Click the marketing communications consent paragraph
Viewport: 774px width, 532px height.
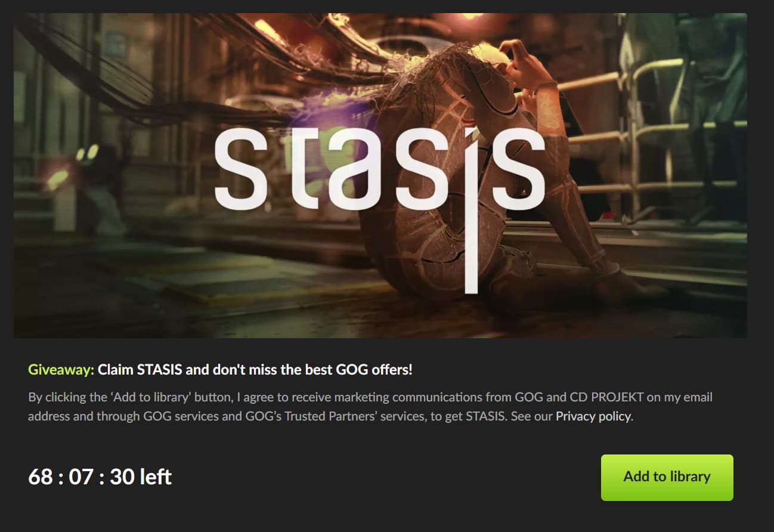[x=370, y=407]
